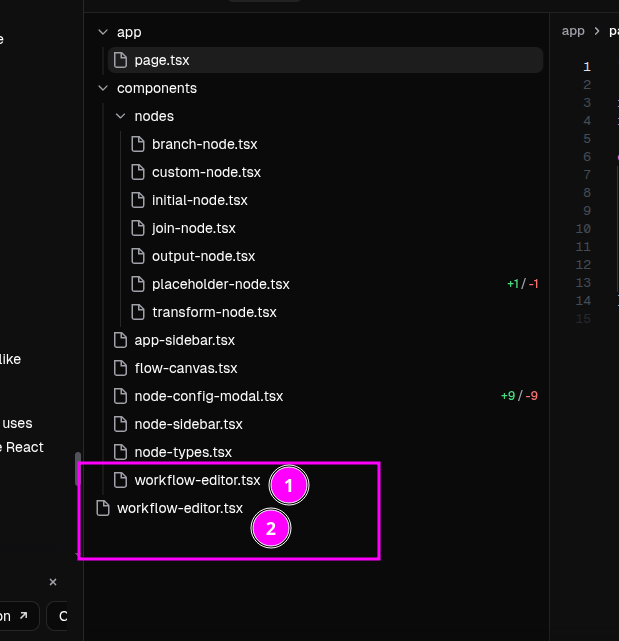The width and height of the screenshot is (619, 641).
Task: Open placeholder-node.tsx file
Action: (x=221, y=285)
